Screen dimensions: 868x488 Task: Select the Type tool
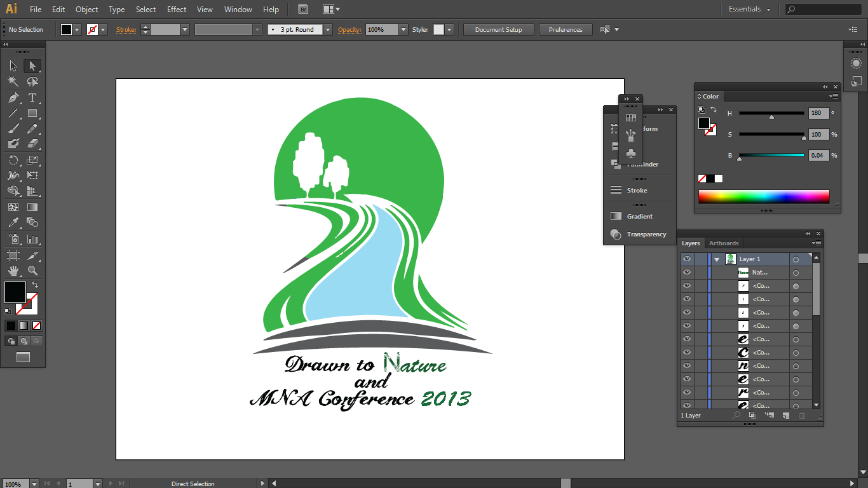click(32, 98)
